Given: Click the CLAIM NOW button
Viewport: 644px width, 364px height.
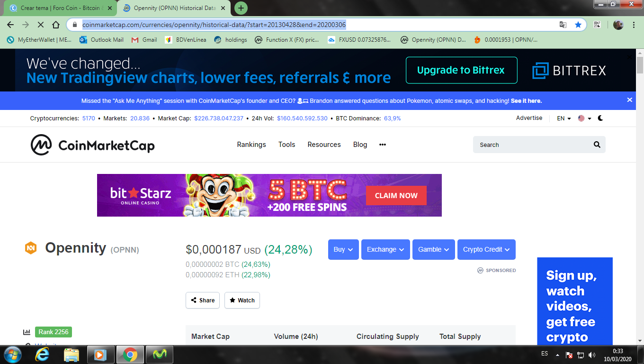Looking at the screenshot, I should click(x=396, y=195).
